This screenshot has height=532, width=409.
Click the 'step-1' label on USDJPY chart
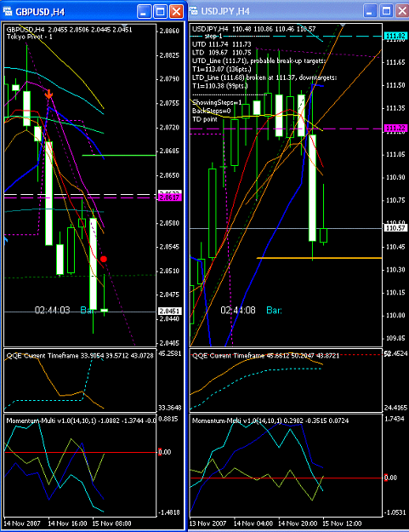[x=213, y=36]
